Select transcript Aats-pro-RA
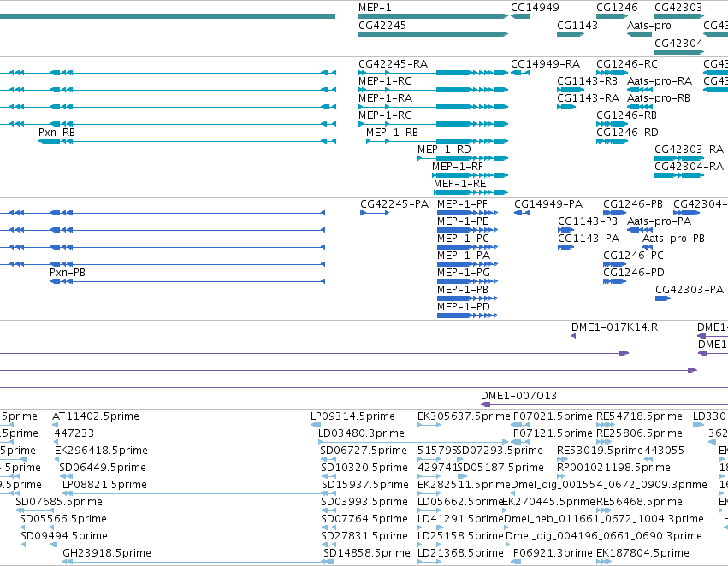This screenshot has height=566, width=728. [640, 90]
